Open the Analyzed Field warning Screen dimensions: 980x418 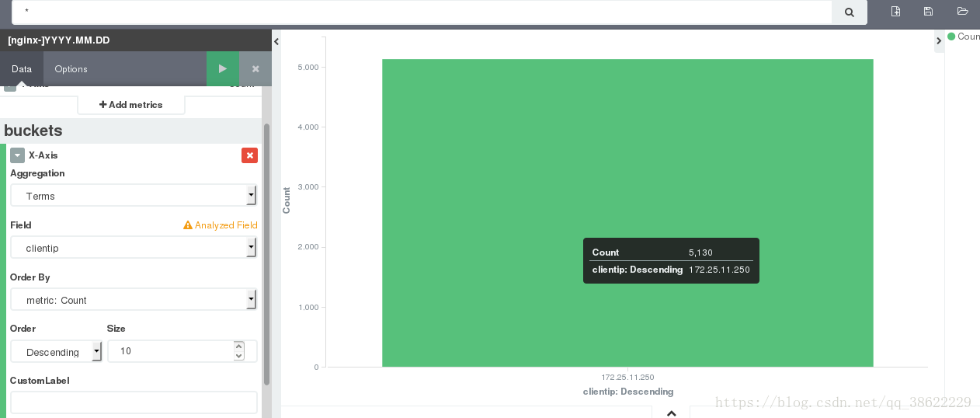point(221,225)
